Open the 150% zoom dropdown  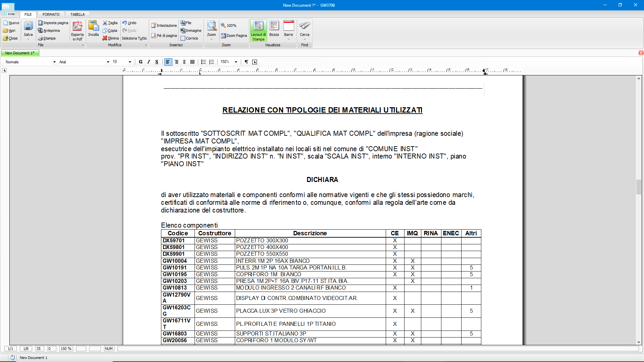point(236,62)
